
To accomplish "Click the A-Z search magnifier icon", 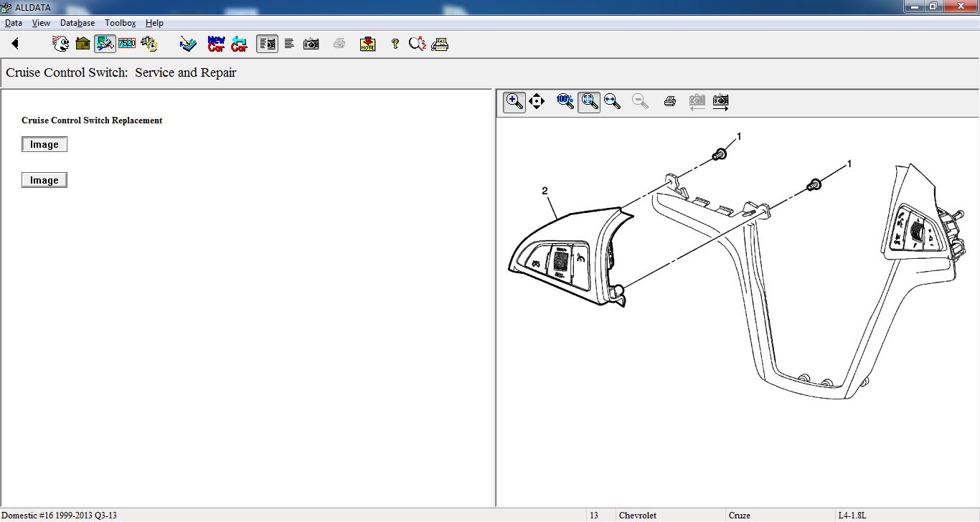I will pos(418,43).
